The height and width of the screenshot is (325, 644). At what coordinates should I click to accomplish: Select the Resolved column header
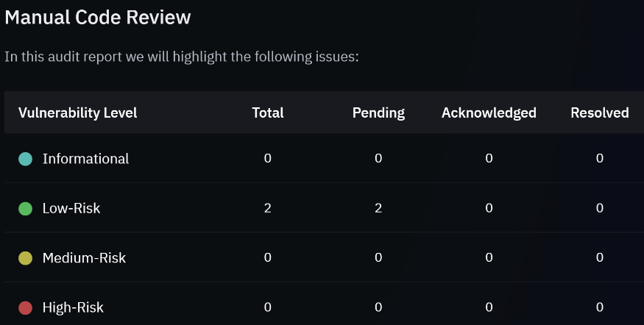pos(600,113)
